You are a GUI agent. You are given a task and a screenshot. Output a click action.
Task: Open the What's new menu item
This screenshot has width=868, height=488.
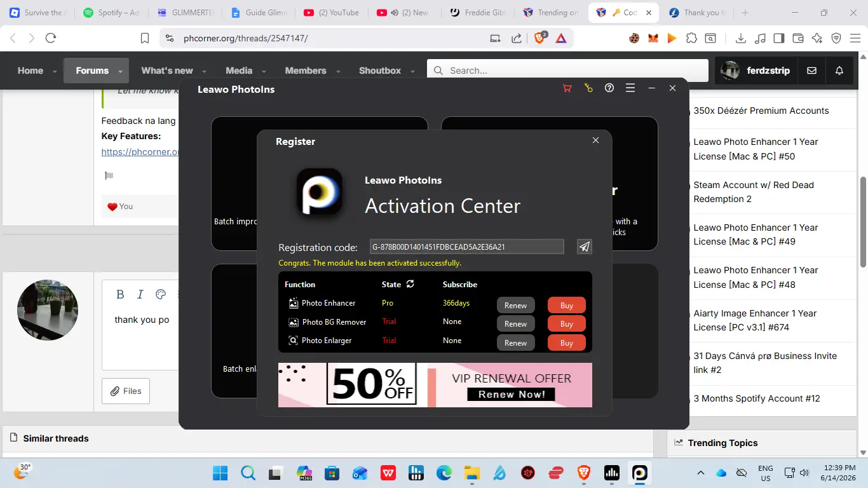click(x=167, y=71)
